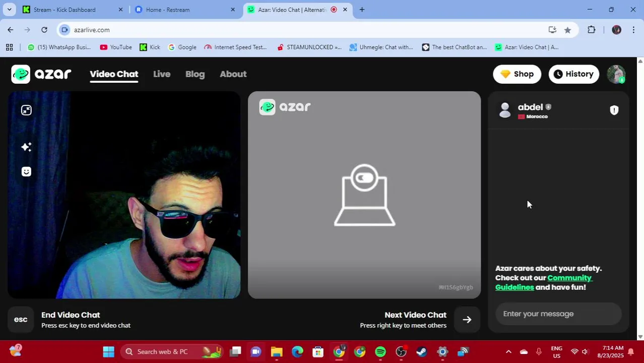Open the notification bell

(631, 351)
